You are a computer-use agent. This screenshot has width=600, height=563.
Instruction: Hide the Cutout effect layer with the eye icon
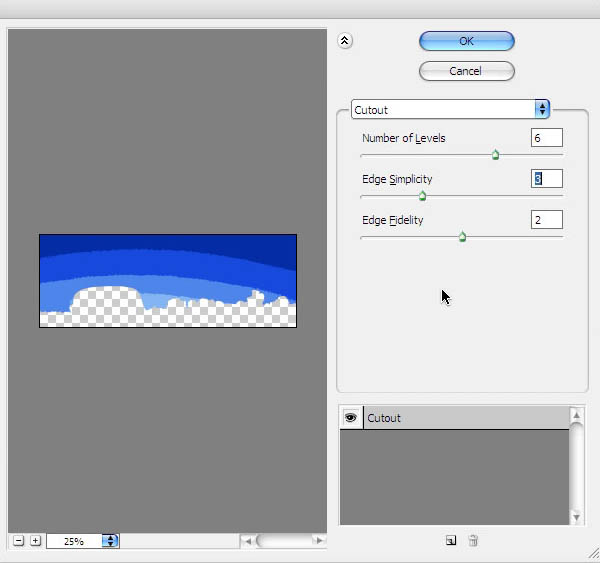tap(351, 417)
